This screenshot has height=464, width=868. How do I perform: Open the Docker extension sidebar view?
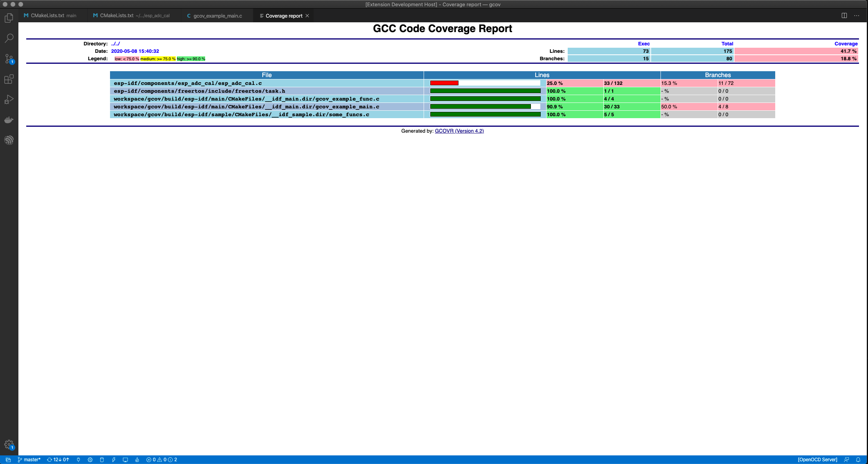[9, 120]
